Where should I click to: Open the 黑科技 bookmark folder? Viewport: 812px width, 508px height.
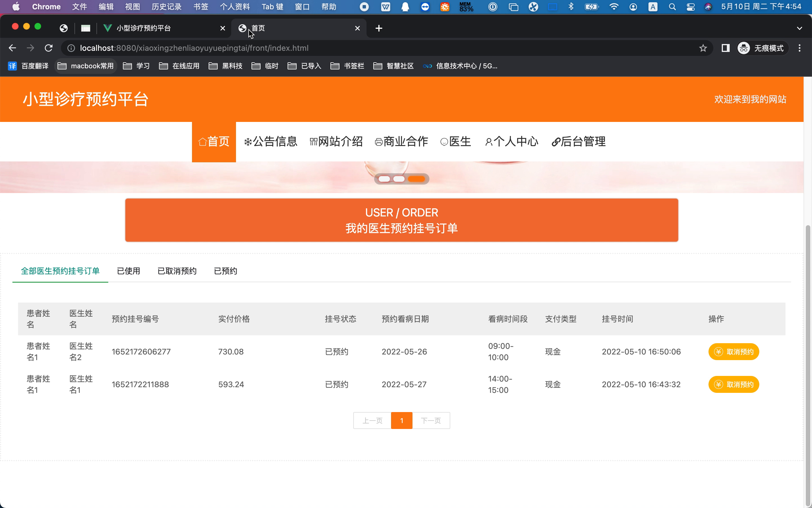pyautogui.click(x=226, y=66)
